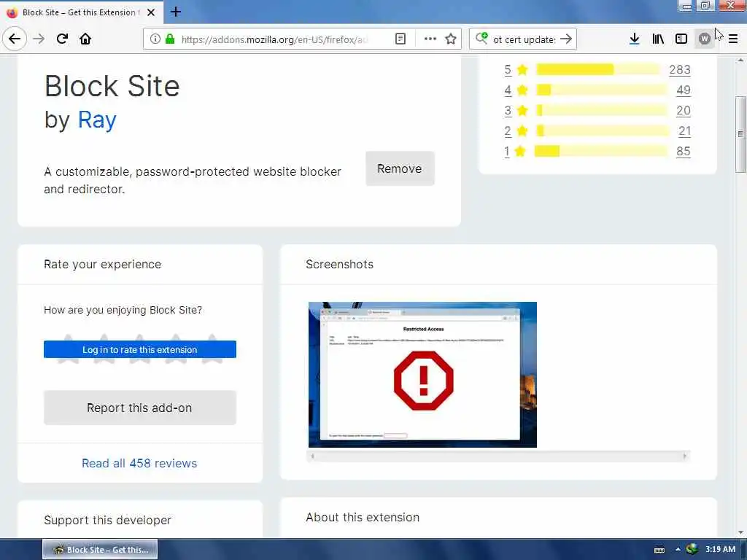Screen dimensions: 747x560
Task: Report this add-on
Action: pos(140,408)
